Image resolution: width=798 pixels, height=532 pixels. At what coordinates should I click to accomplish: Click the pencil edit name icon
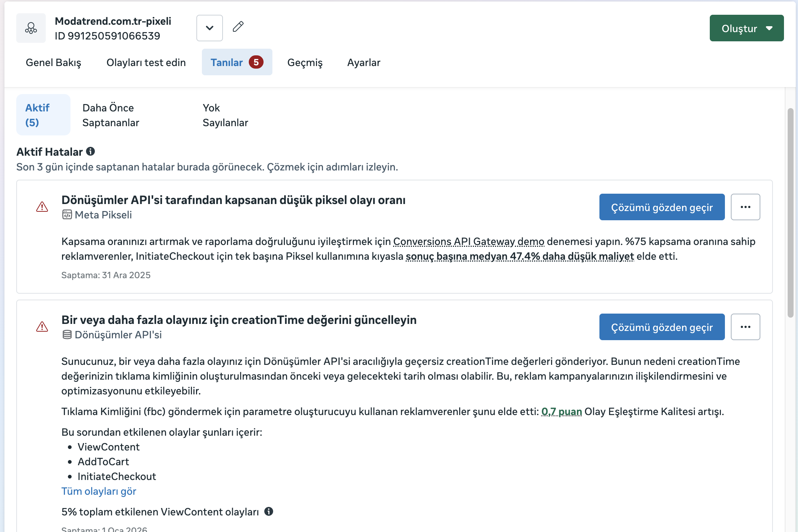tap(238, 27)
